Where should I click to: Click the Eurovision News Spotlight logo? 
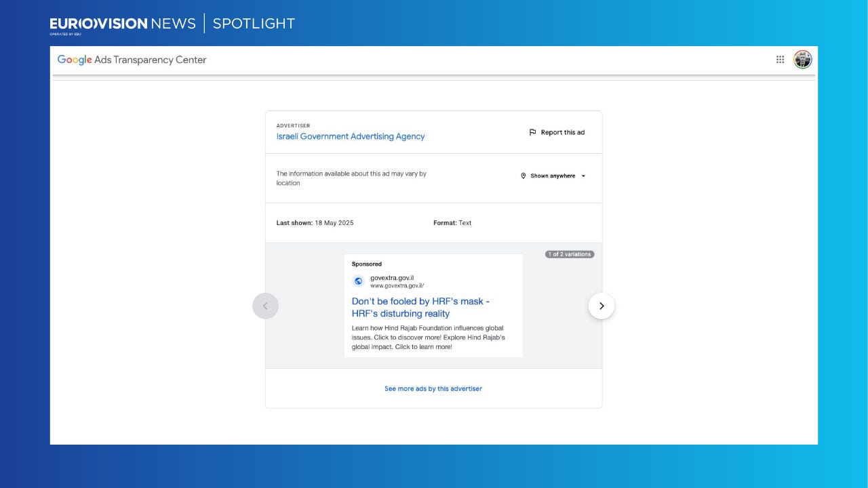click(x=172, y=24)
